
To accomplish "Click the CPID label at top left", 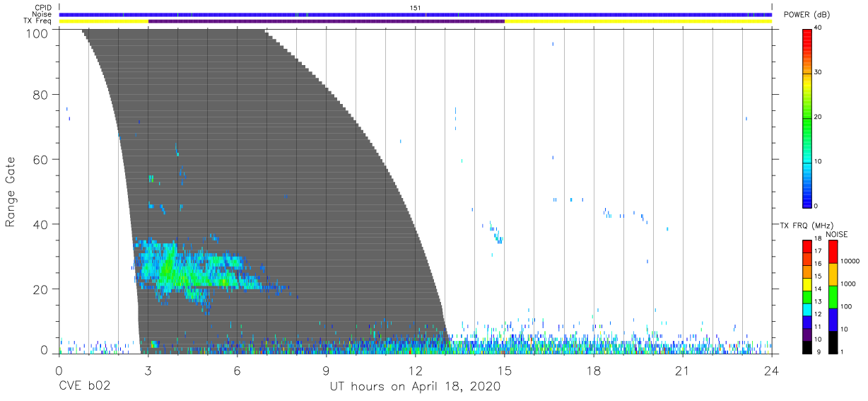I will coord(44,8).
